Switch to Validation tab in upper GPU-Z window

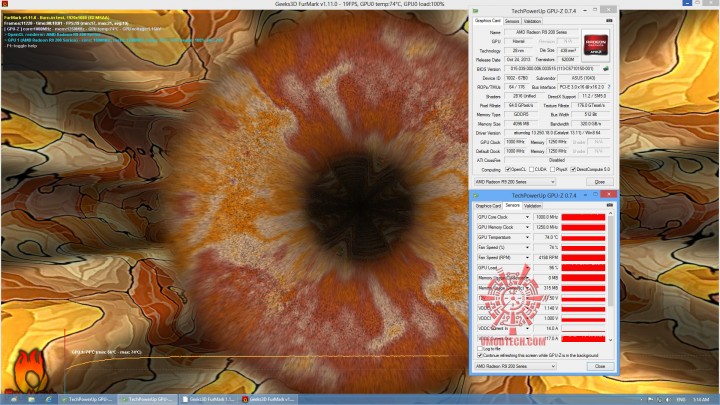click(532, 21)
